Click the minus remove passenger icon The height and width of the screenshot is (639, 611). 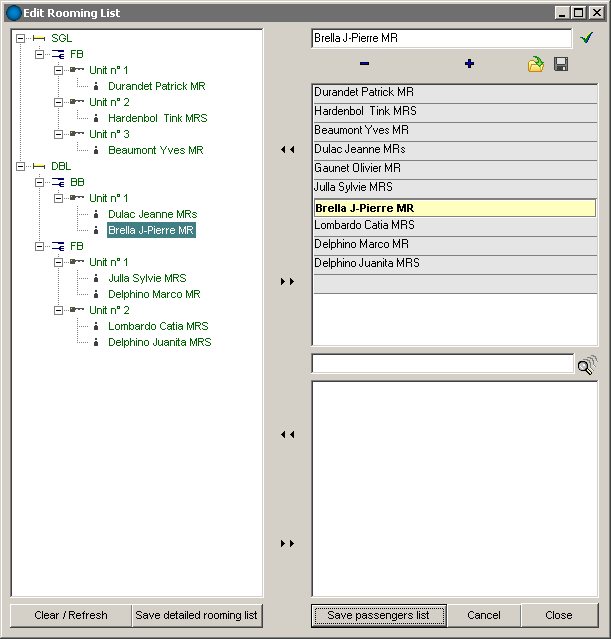click(x=364, y=64)
